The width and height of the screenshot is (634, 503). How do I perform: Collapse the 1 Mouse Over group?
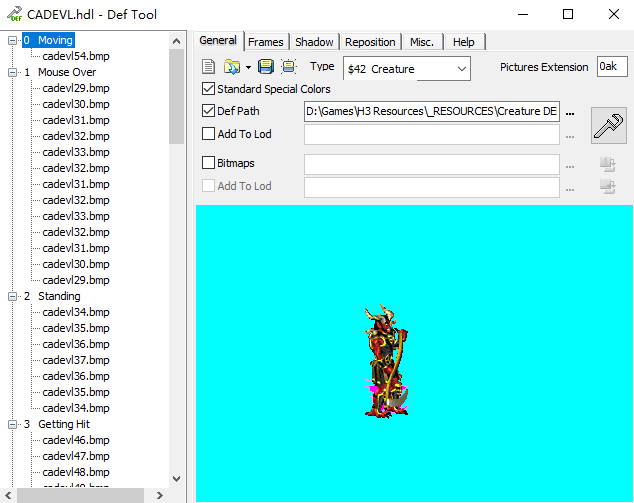point(13,72)
